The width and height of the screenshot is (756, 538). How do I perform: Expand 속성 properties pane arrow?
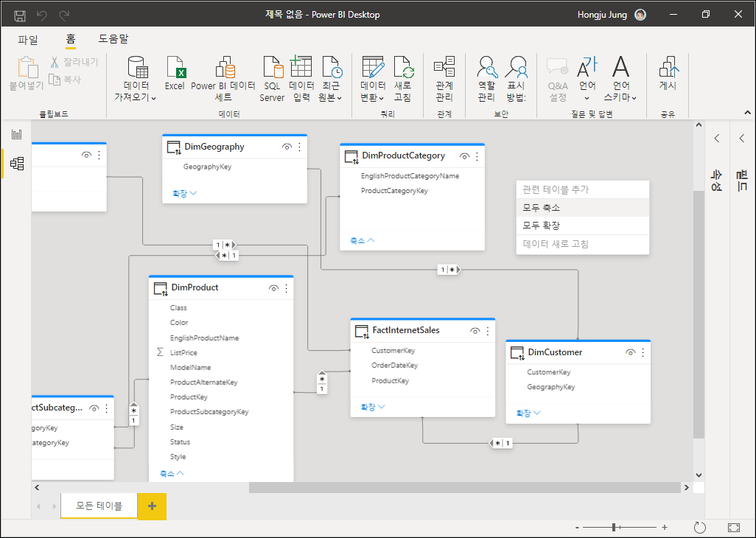click(717, 139)
